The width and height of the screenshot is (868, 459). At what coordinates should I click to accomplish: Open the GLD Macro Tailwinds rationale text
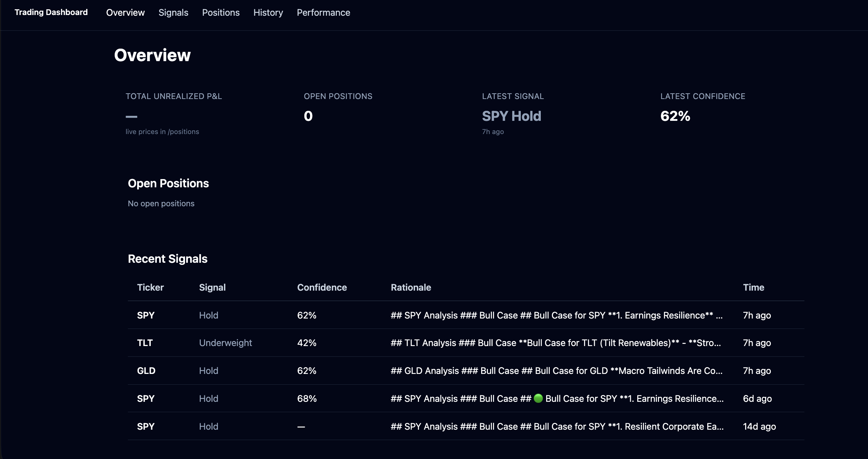point(557,371)
